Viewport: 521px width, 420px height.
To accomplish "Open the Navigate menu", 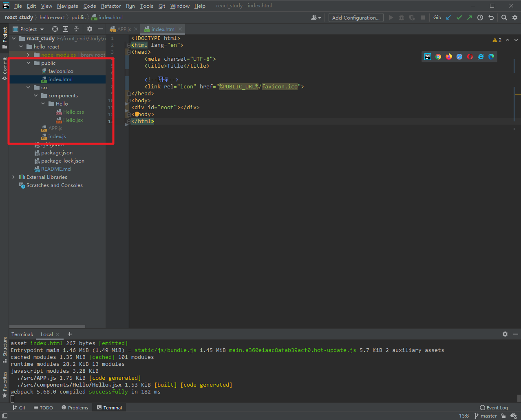I will 67,6.
